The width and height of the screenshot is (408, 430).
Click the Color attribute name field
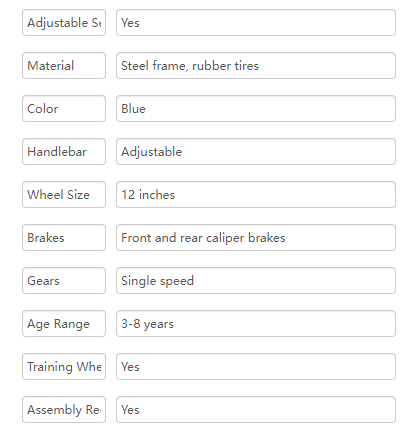[x=64, y=109]
